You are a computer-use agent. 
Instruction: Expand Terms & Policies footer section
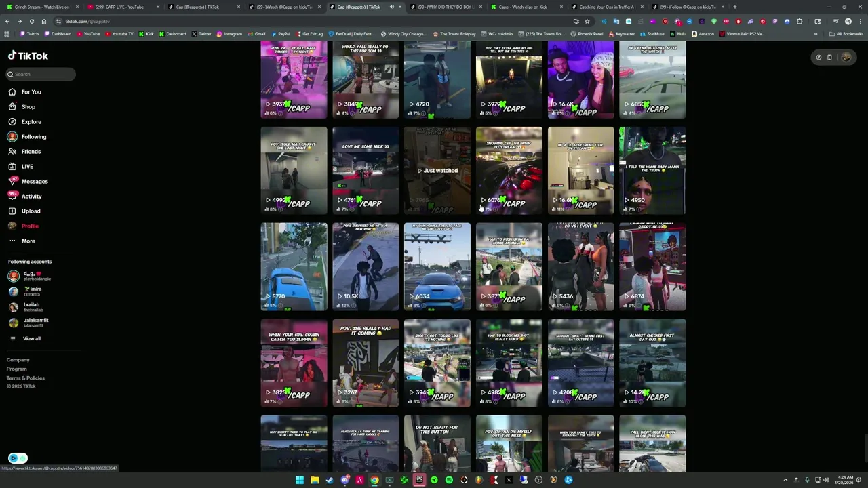click(x=26, y=378)
